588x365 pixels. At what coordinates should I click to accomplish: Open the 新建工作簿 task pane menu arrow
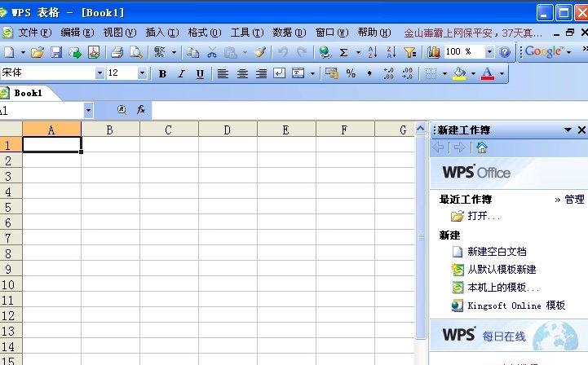click(x=568, y=130)
